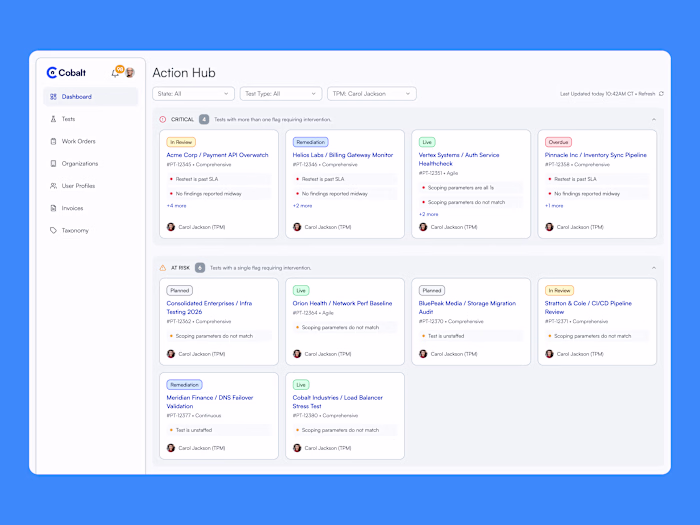
Task: Open the TPM: Carol Jackson dropdown
Action: click(x=372, y=94)
